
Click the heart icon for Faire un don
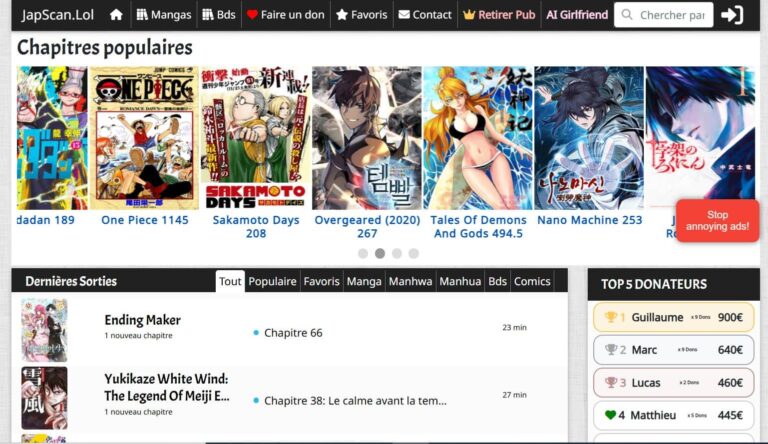tap(252, 15)
